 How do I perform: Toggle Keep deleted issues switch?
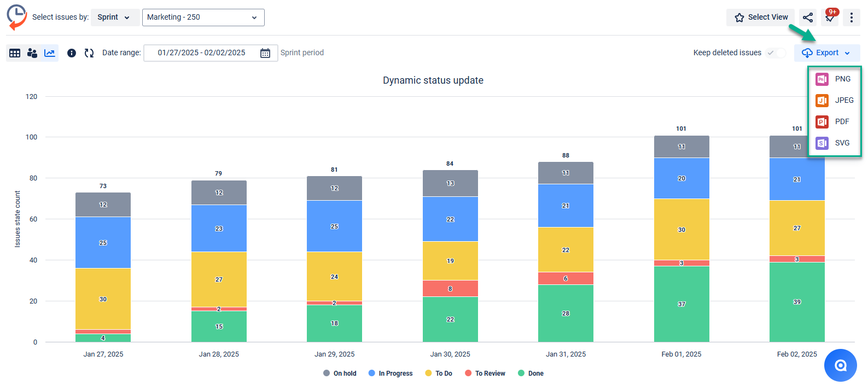[776, 53]
